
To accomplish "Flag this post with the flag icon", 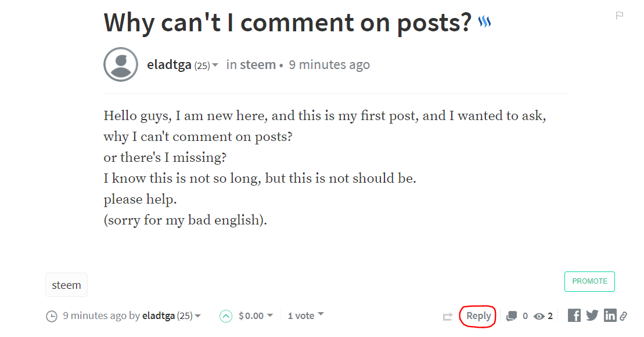I will click(619, 16).
